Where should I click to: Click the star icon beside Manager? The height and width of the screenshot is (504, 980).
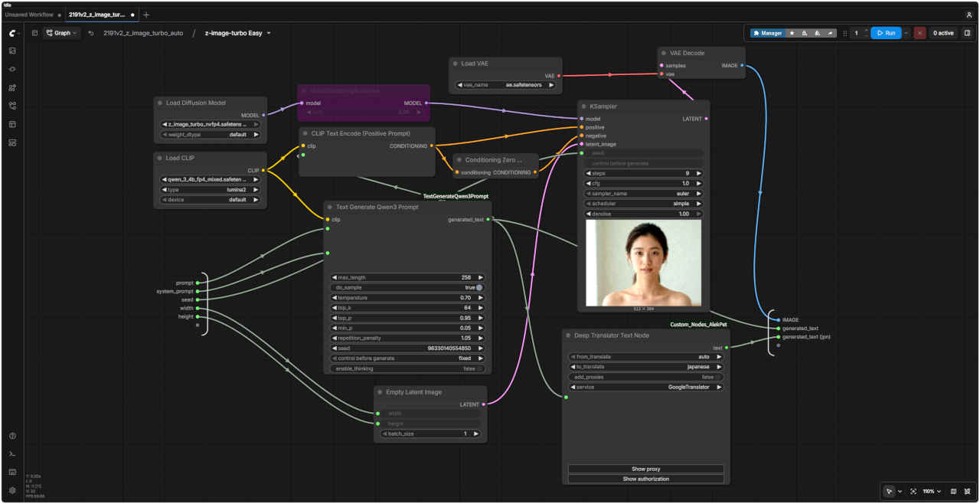[792, 33]
